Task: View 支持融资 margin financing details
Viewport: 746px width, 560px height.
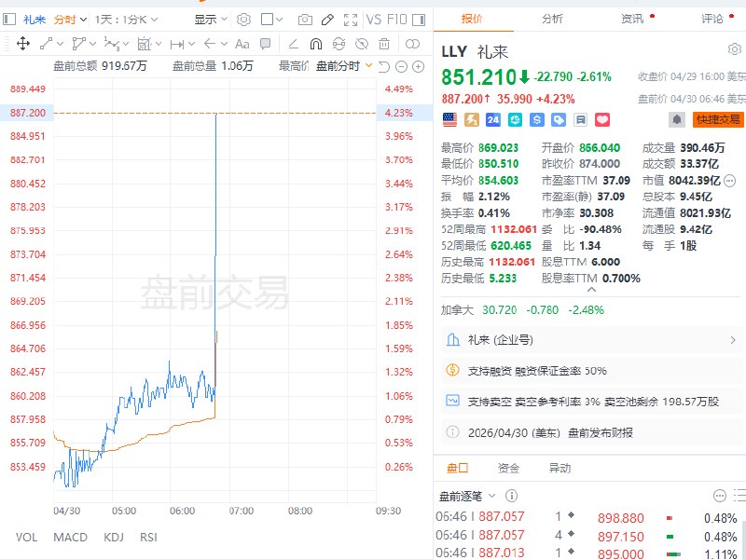Action: [591, 371]
